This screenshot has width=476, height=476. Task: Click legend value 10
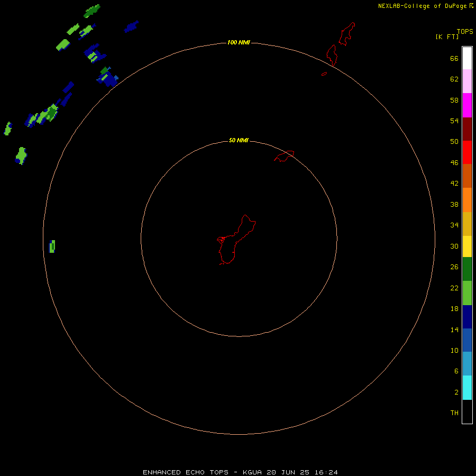click(454, 350)
